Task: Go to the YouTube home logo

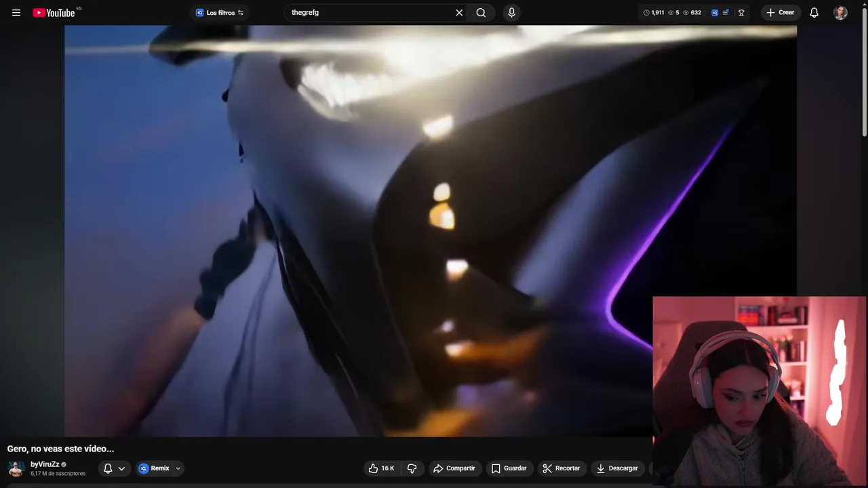Action: (54, 12)
